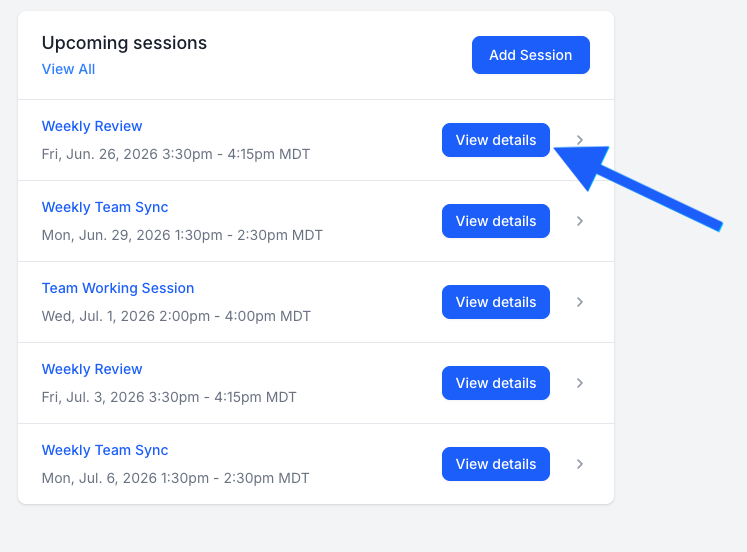The image size is (747, 552).
Task: View details for Team Working Session
Action: coord(496,302)
